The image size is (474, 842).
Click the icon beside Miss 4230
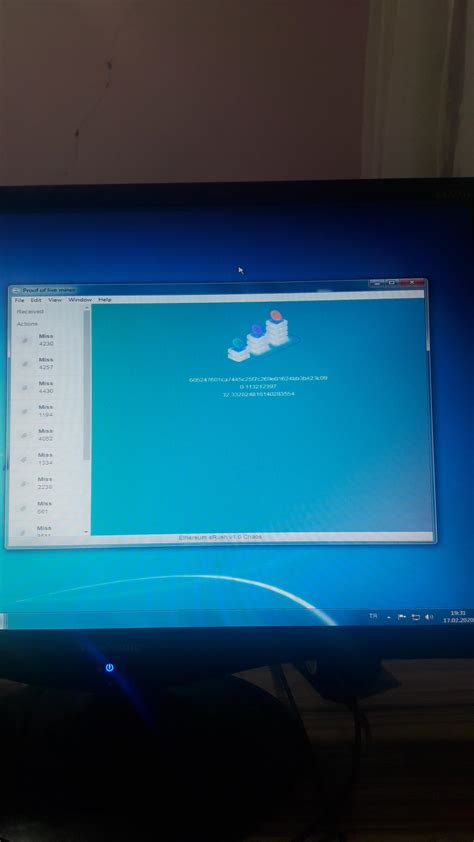coord(24,340)
